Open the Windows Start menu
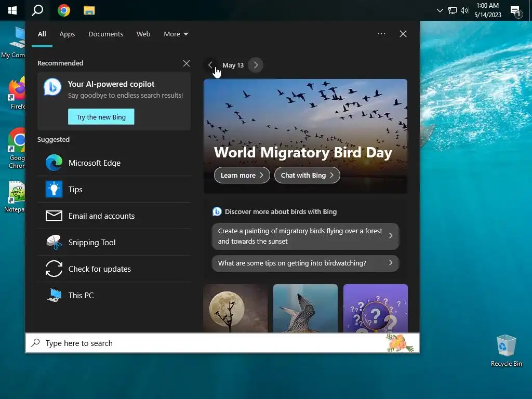Screen dimensions: 532x399 12,10
